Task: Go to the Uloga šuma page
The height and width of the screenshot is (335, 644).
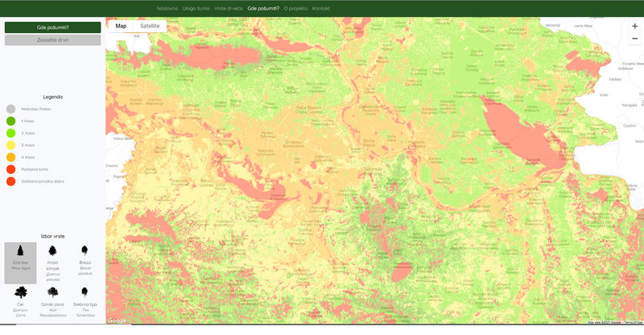Action: (x=196, y=8)
